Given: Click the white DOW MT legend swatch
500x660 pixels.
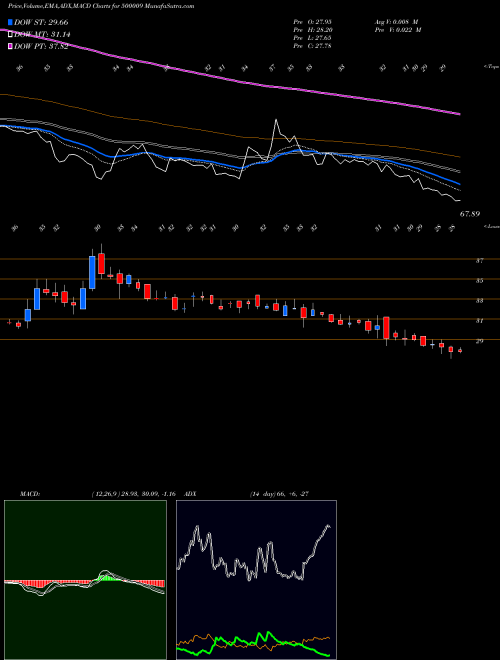Looking at the screenshot, I should pos(10,34).
